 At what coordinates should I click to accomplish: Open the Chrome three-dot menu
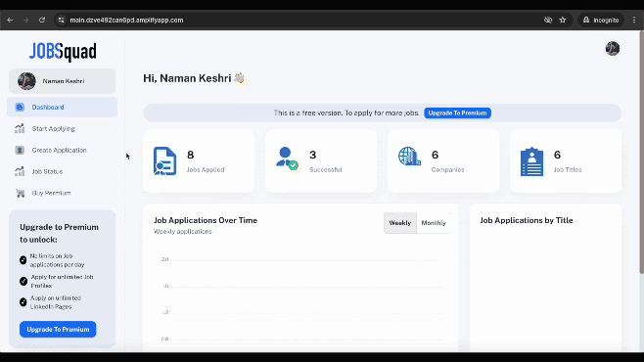(634, 20)
